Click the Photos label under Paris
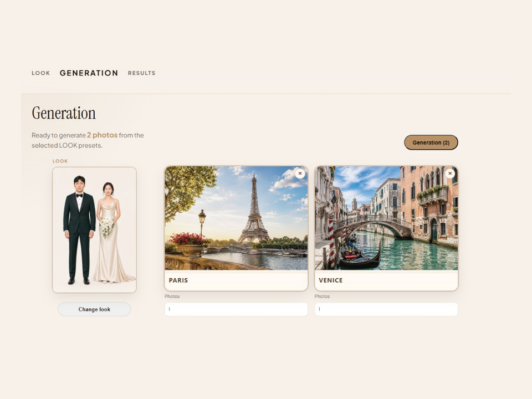 pyautogui.click(x=172, y=296)
